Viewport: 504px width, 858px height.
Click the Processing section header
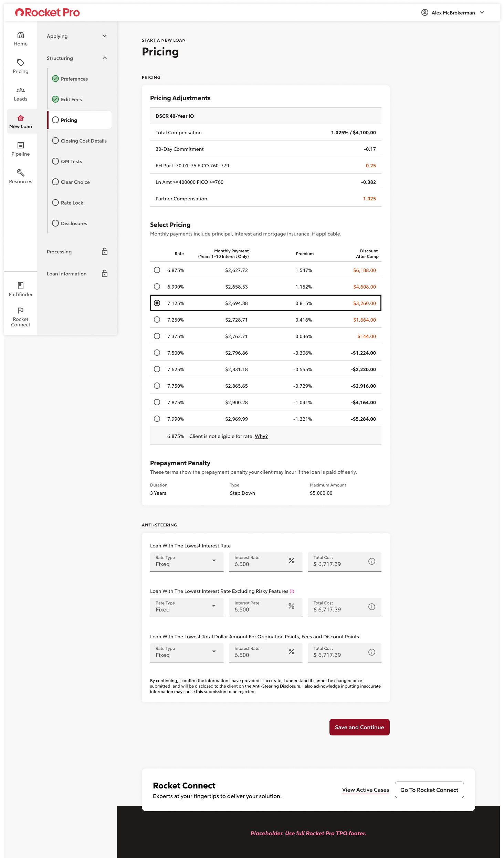[x=59, y=252]
